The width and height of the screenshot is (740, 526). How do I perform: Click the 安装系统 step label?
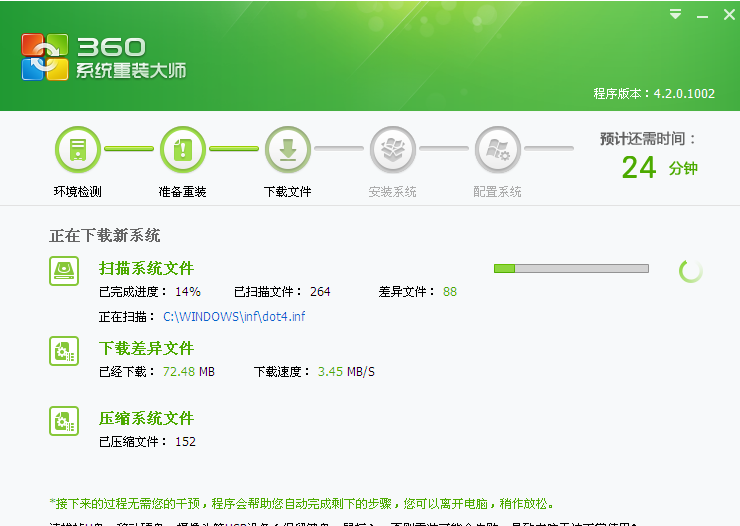click(393, 192)
